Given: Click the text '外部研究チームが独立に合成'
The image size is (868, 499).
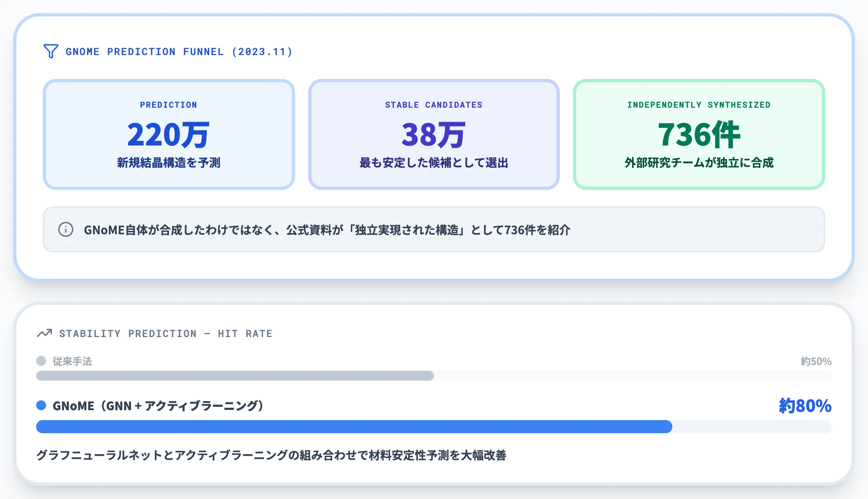Looking at the screenshot, I should [x=699, y=163].
